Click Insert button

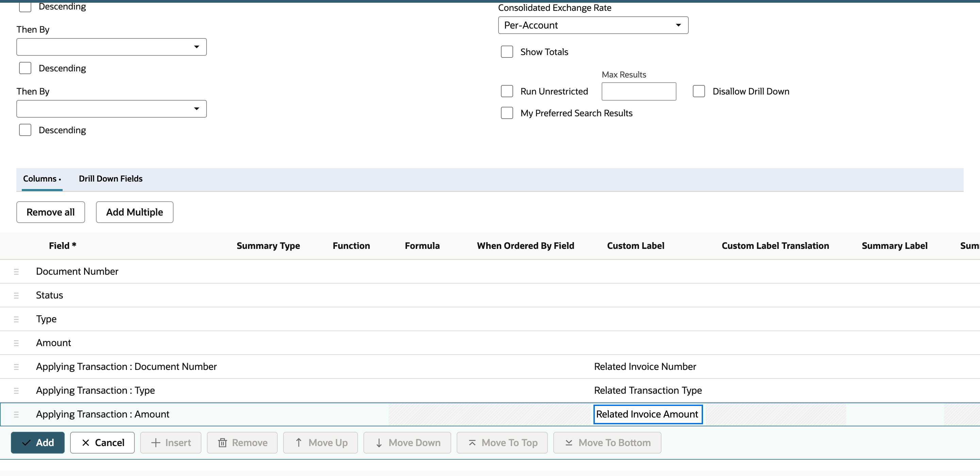click(x=170, y=443)
